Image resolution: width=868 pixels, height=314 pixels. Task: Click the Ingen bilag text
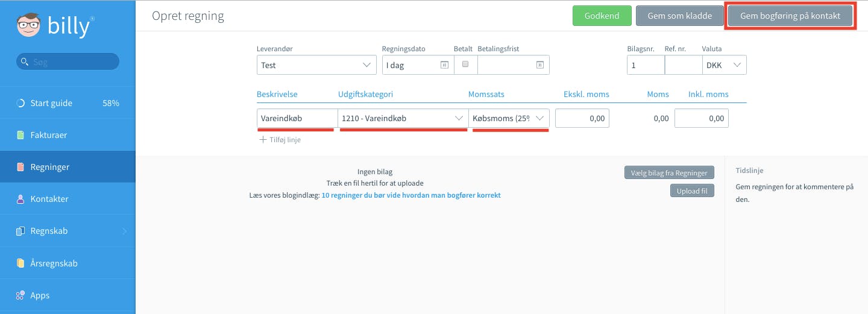click(375, 172)
